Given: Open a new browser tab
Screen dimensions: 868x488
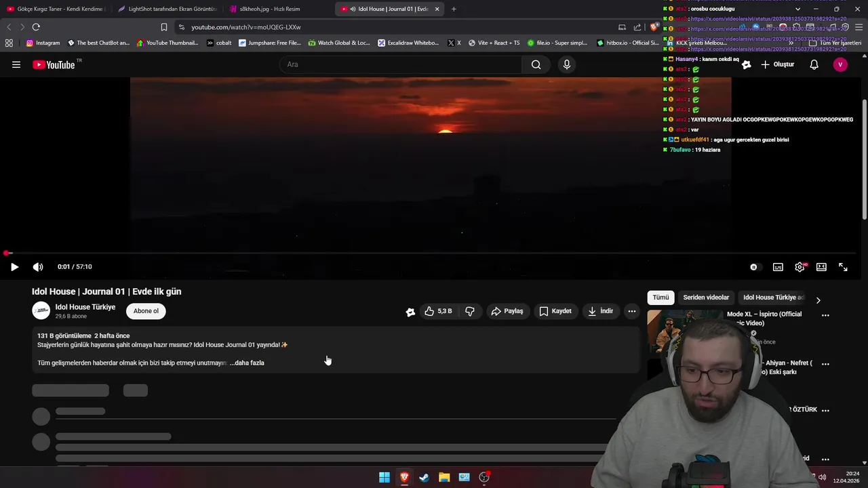Looking at the screenshot, I should coord(454,9).
